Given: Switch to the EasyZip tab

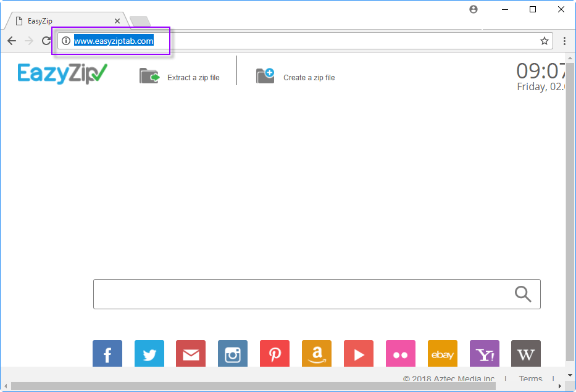Looking at the screenshot, I should 67,21.
